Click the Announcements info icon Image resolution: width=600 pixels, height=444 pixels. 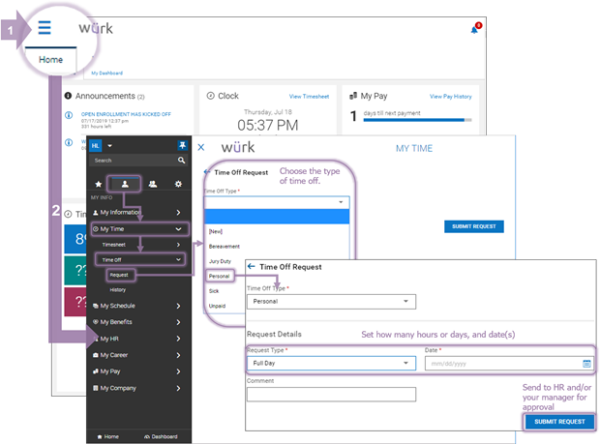tap(68, 96)
